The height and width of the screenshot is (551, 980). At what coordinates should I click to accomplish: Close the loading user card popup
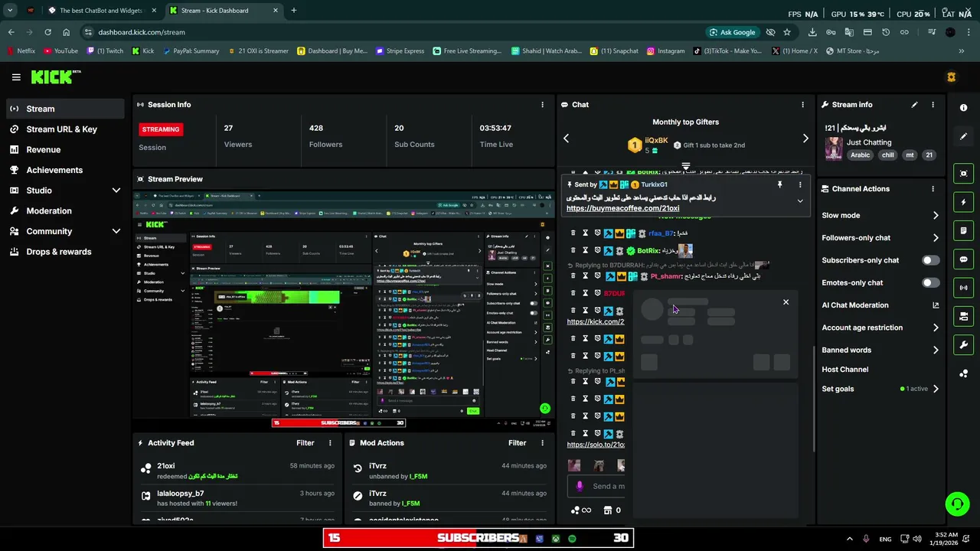786,302
